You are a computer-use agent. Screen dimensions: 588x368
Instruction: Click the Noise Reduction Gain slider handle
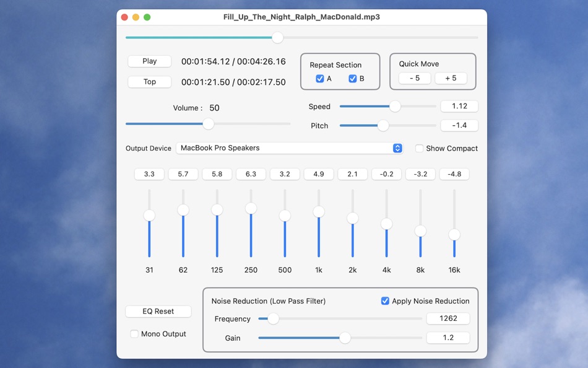345,338
